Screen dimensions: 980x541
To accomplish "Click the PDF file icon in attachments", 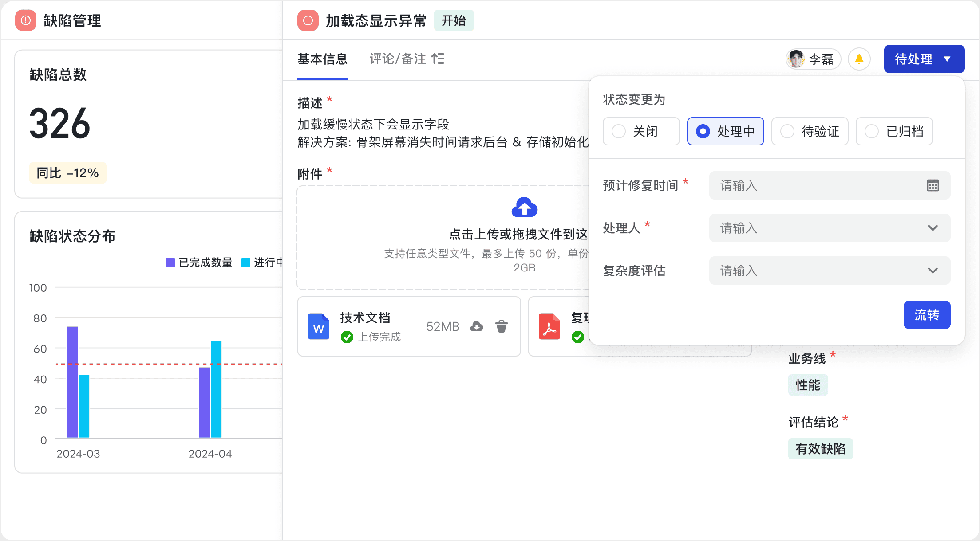I will [x=549, y=326].
